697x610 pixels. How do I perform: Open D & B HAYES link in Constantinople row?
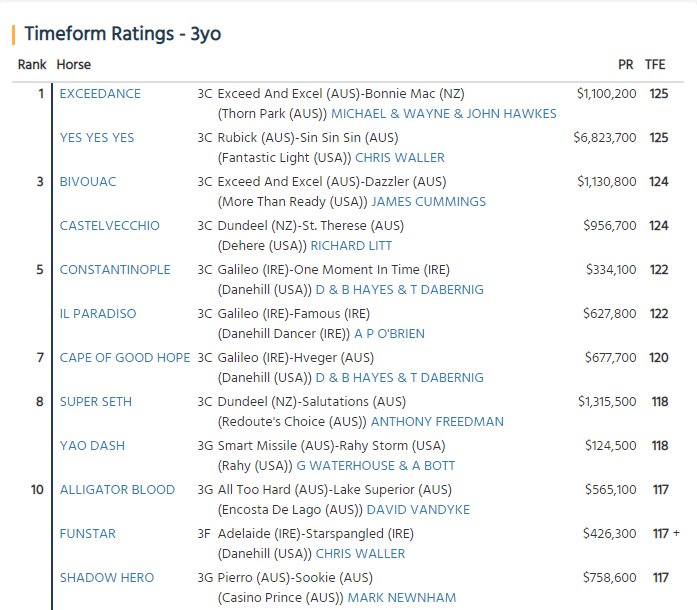[399, 290]
